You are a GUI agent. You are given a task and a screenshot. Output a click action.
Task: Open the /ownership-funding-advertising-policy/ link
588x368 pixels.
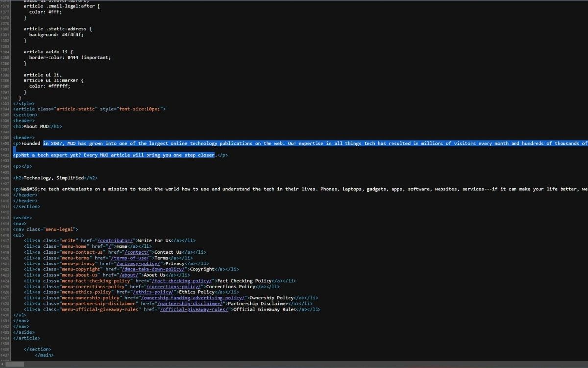pyautogui.click(x=192, y=298)
